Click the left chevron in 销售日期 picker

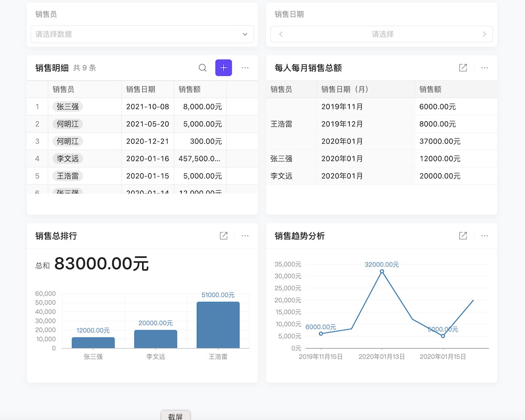click(281, 34)
